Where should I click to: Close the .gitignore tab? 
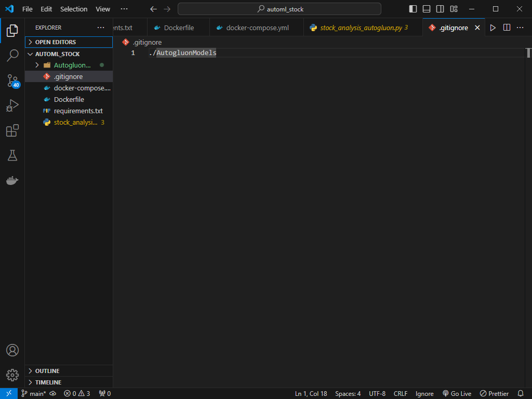point(477,28)
